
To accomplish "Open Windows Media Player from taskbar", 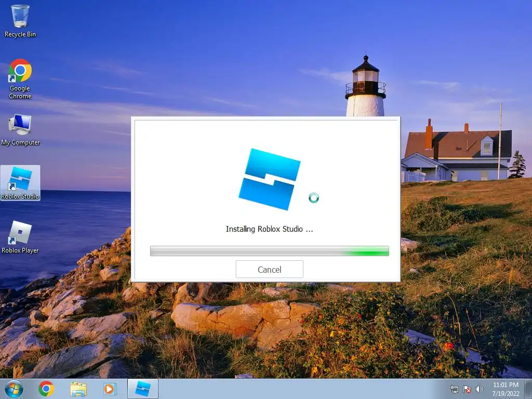I will 110,389.
